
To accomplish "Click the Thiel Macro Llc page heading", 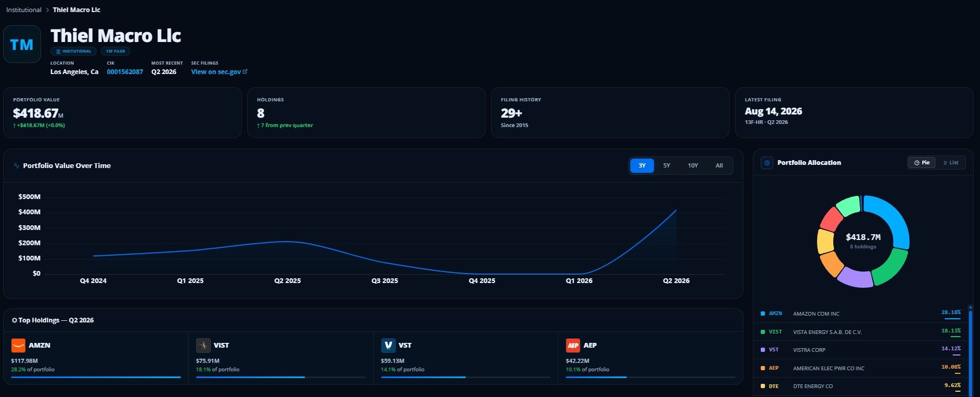I will [x=116, y=36].
